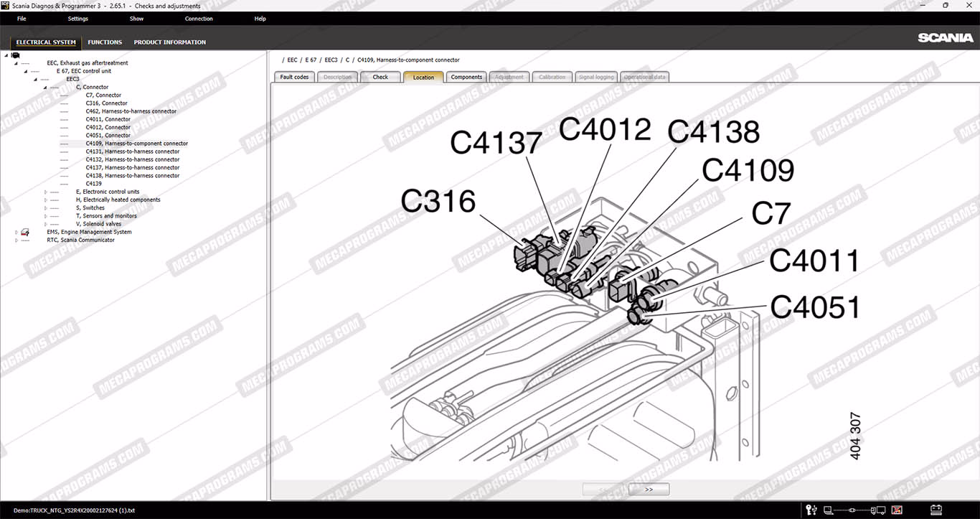Switch to the PRODUCT INFORMATION section
This screenshot has width=980, height=519.
170,42
